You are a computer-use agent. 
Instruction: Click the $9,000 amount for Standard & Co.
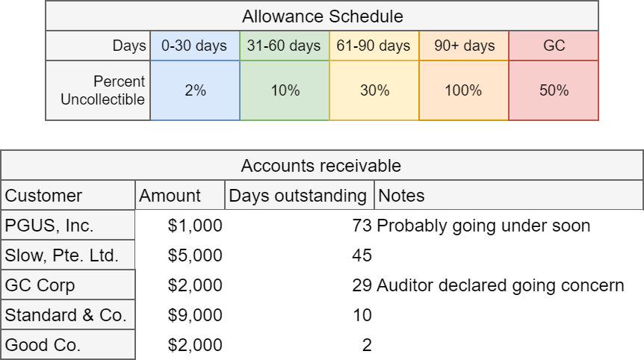tap(195, 315)
